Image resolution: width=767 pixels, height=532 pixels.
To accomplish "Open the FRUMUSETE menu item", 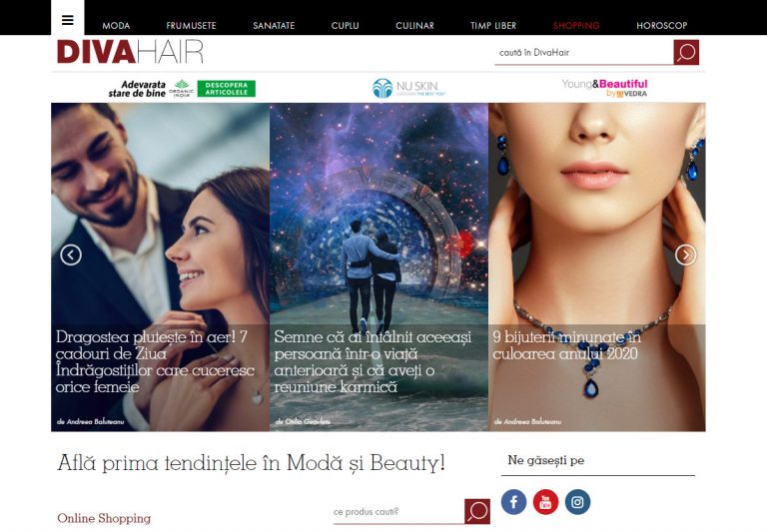I will pyautogui.click(x=191, y=25).
